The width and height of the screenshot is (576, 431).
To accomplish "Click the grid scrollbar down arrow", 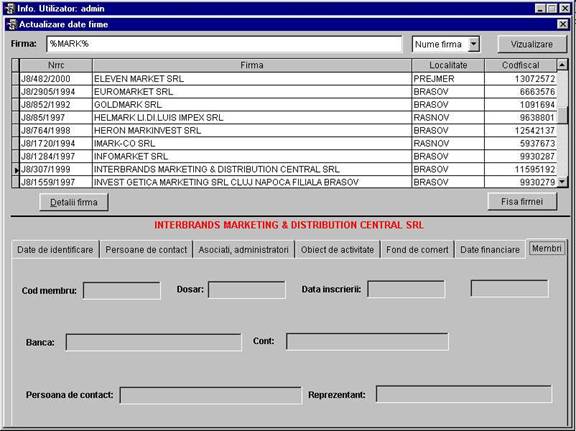I will coord(562,182).
